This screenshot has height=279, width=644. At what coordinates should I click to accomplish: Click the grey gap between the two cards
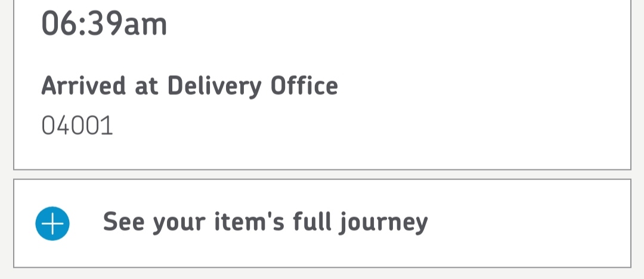coord(322,174)
